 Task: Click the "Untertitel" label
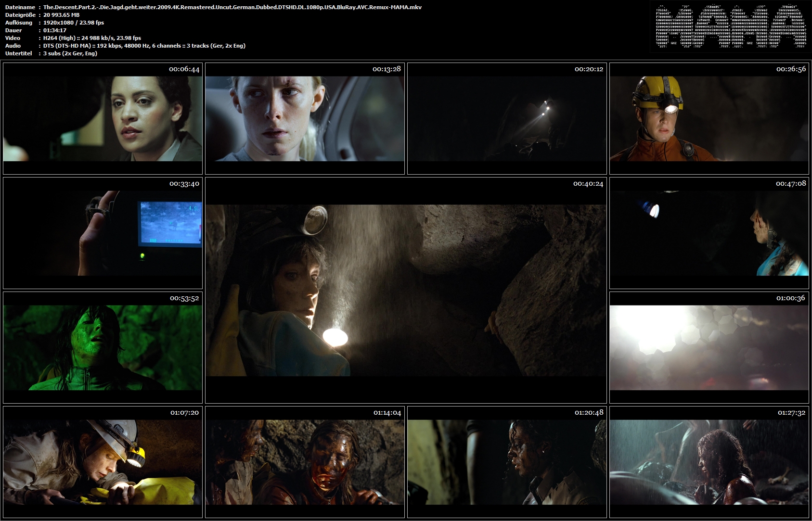coord(19,53)
